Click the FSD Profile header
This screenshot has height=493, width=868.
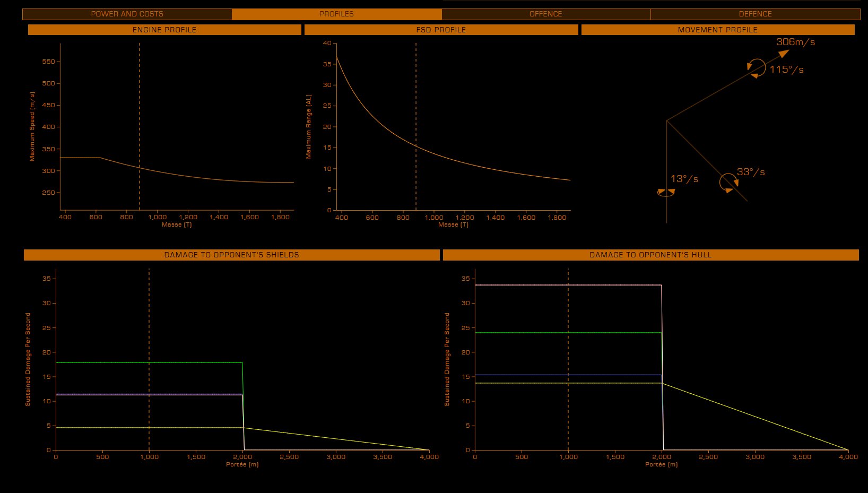(441, 30)
